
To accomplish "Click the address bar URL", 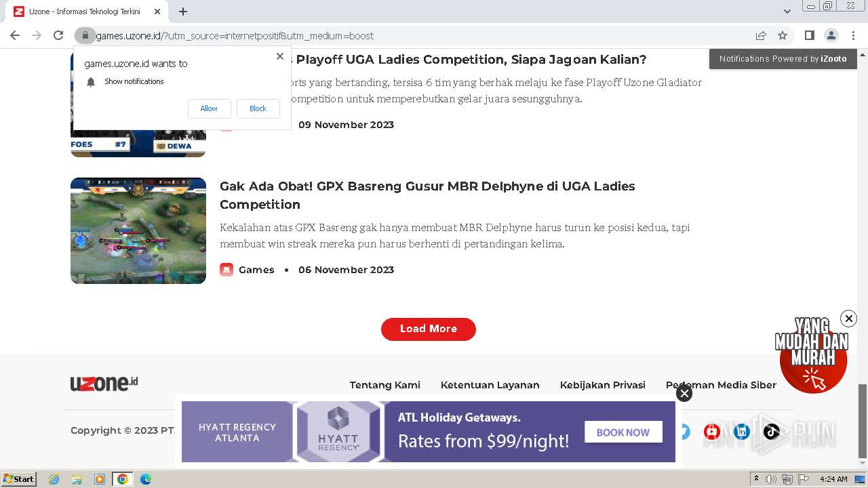I will [234, 35].
